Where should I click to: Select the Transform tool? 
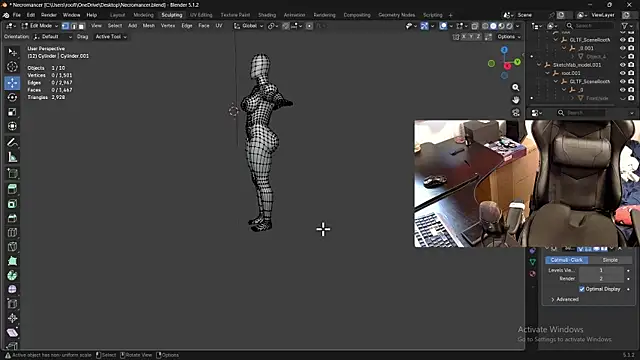(12, 126)
